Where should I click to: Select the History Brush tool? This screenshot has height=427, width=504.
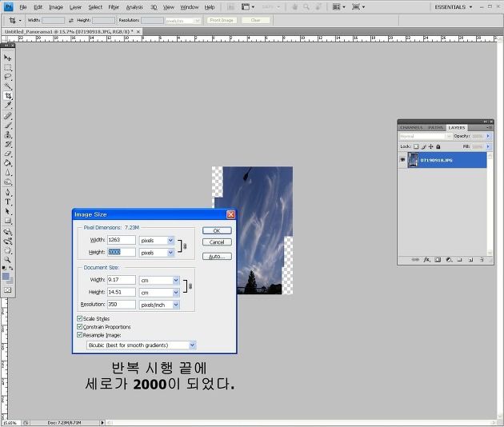coord(8,144)
